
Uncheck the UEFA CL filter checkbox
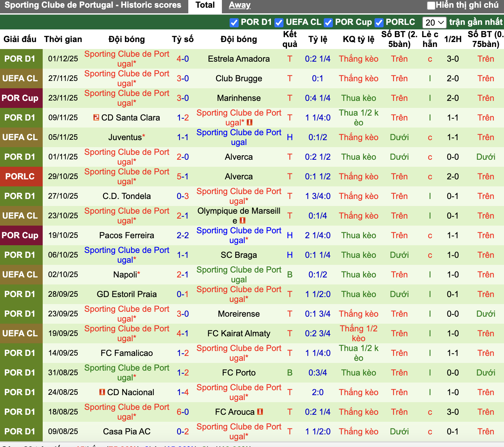click(x=279, y=22)
